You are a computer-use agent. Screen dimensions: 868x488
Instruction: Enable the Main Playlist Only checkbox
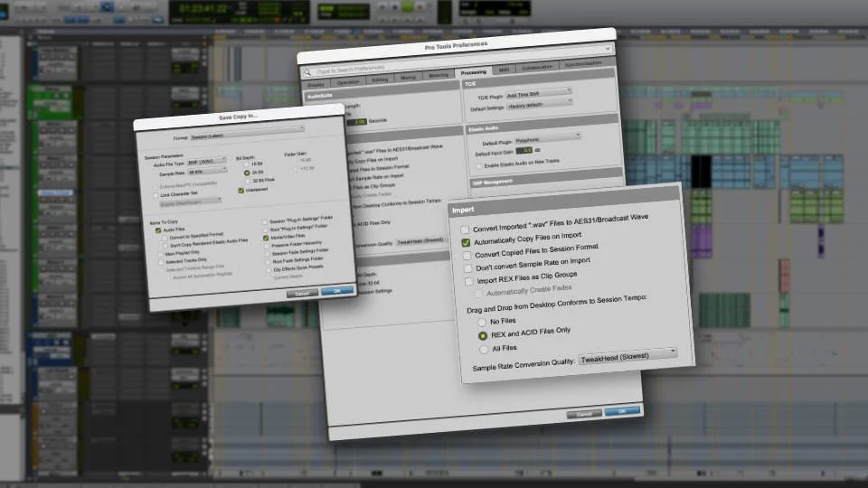point(161,255)
